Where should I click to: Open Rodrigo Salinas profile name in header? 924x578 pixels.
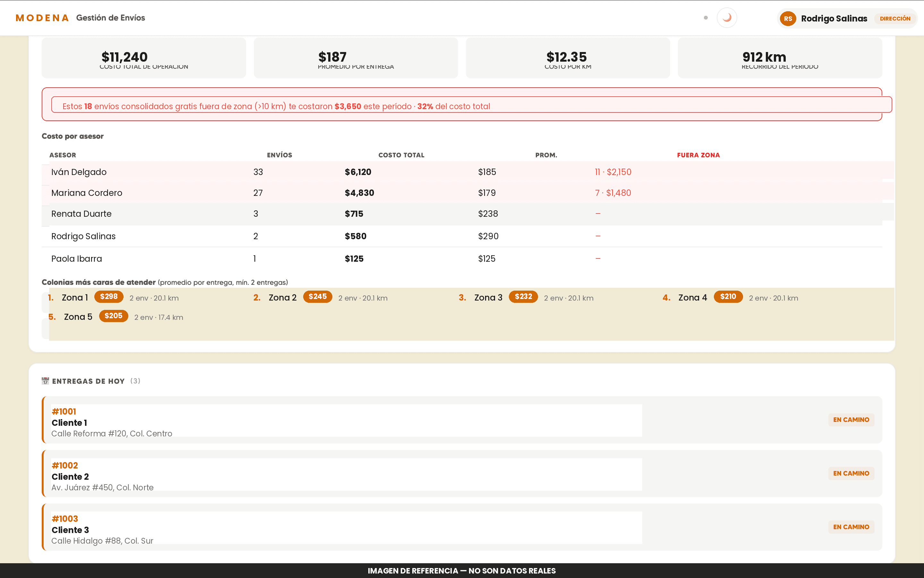(834, 18)
